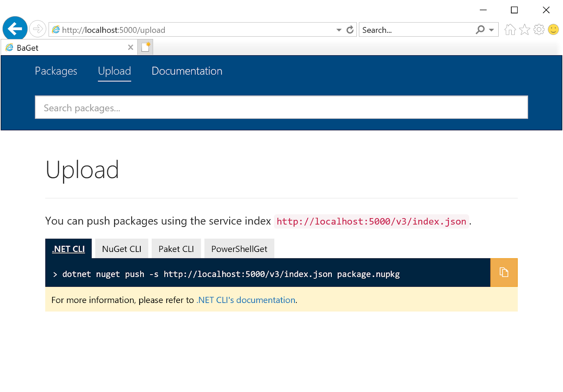Follow the .NET CLI's documentation link
This screenshot has width=563, height=392.
pos(246,300)
